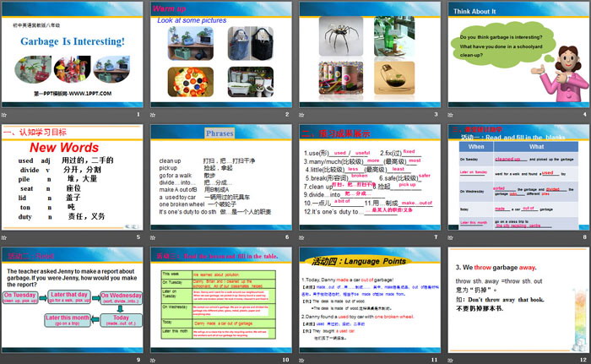
Task: Click the animation star icon under slide 10
Action: [153, 361]
